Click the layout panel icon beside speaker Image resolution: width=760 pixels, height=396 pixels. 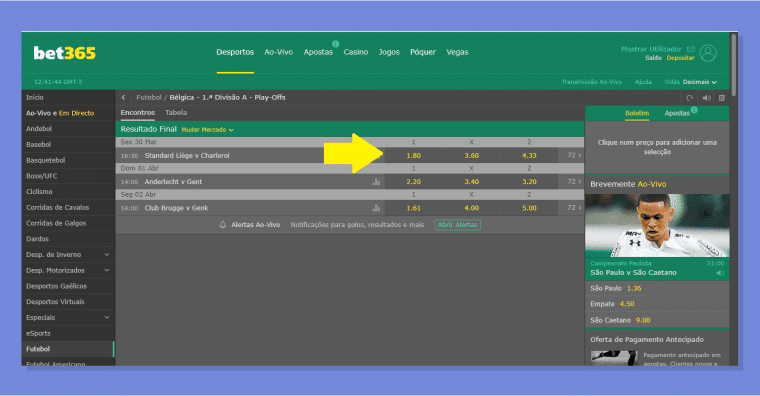click(722, 98)
